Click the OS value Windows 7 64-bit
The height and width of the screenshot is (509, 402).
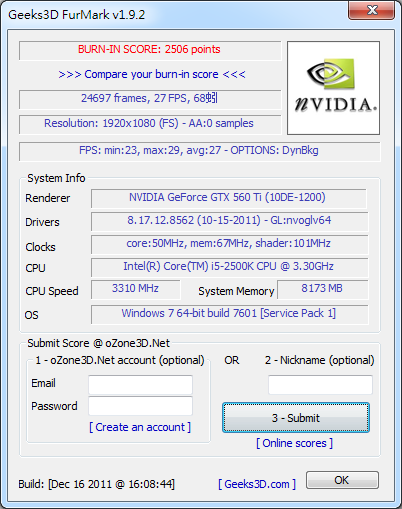point(229,314)
